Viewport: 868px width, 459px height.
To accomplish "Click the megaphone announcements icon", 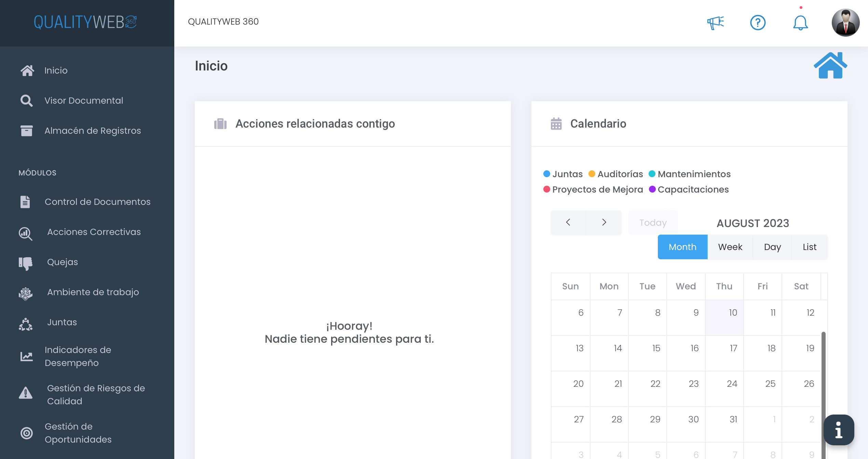I will (715, 23).
